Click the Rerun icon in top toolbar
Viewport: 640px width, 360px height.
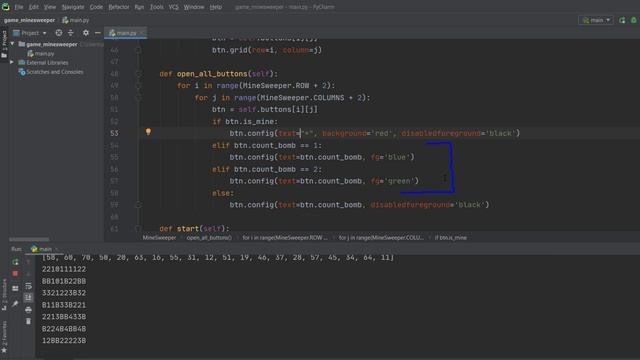point(622,20)
